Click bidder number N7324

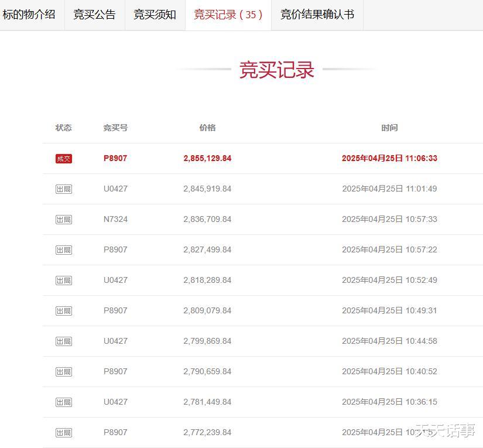point(115,219)
